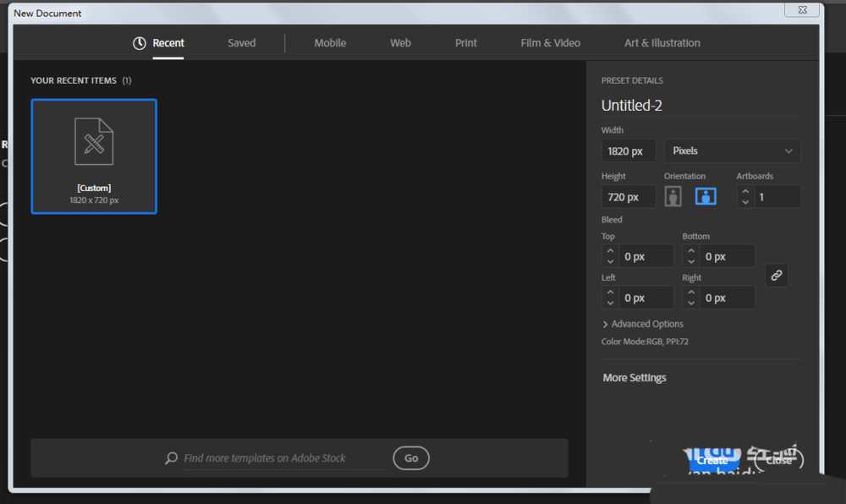Open the Pixels units dropdown
This screenshot has height=504, width=846.
coord(732,151)
